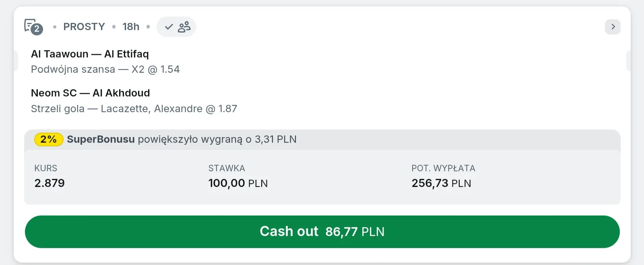Select the PROSTY bet type label
Screen dimensions: 644x265
84,27
